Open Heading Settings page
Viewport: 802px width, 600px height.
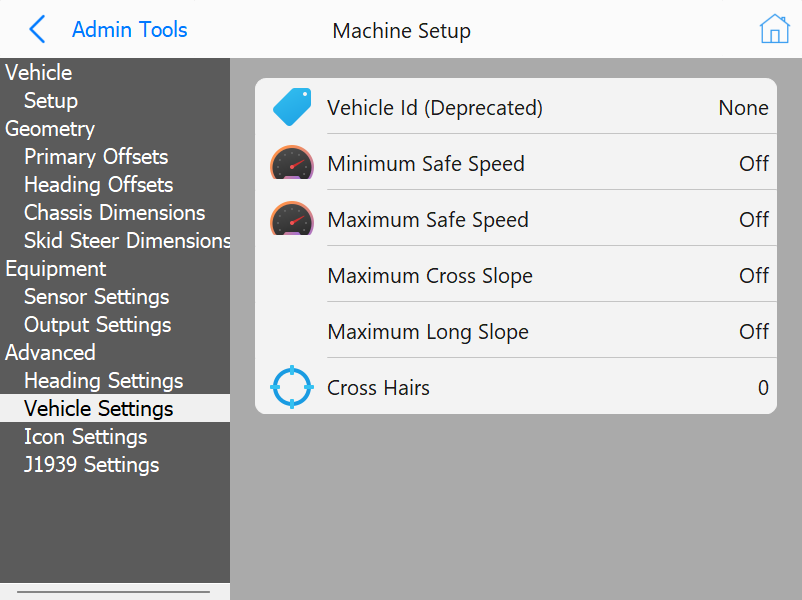115,381
